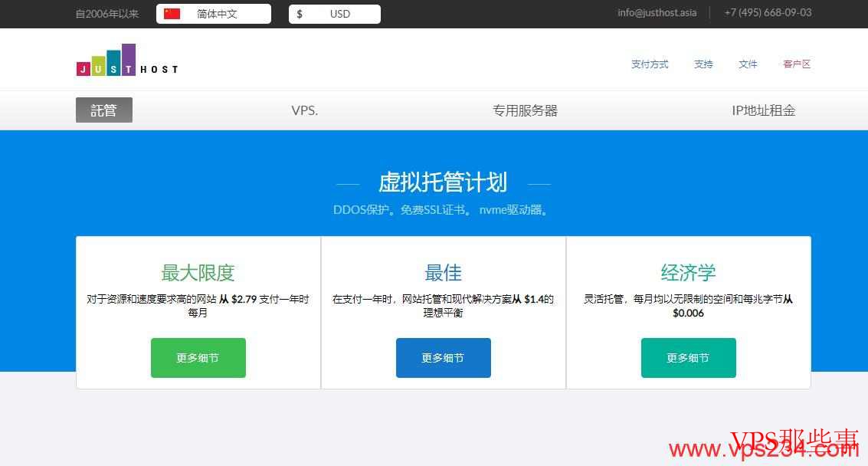Click the $2.79 price description text
The height and width of the screenshot is (466, 868).
pos(198,306)
